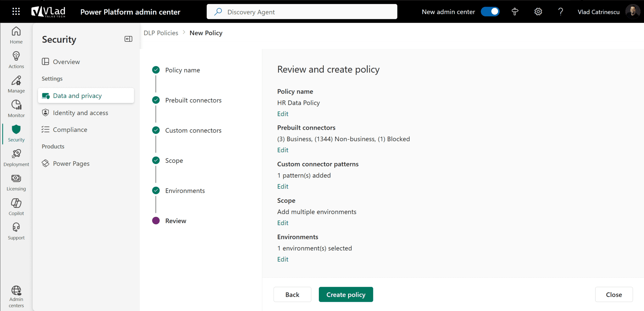
Task: Select the Licensing icon in the sidebar
Action: (16, 182)
